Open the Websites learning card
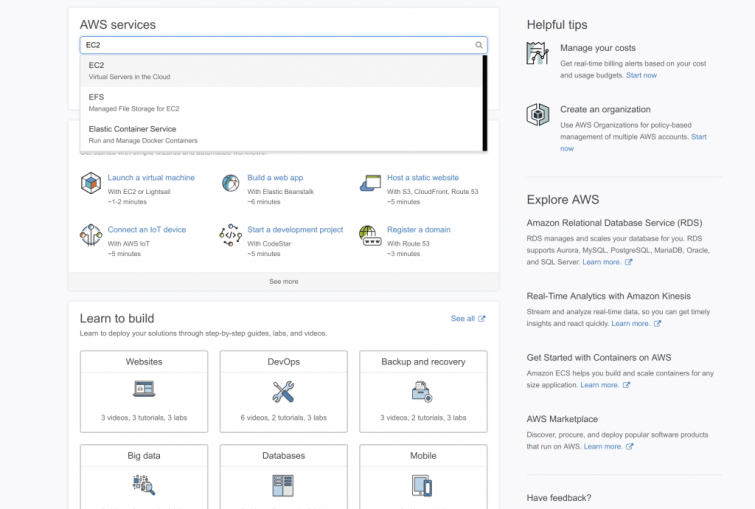The width and height of the screenshot is (755, 509). (x=144, y=391)
